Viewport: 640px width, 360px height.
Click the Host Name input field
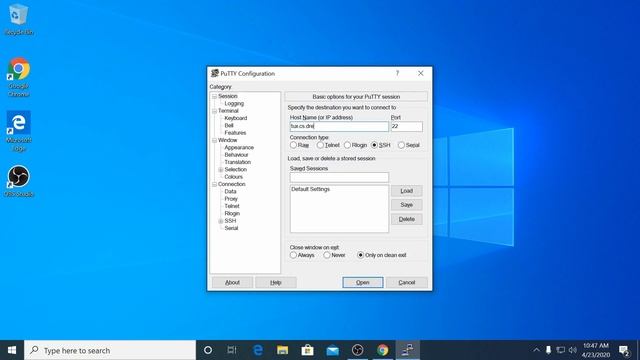(339, 127)
